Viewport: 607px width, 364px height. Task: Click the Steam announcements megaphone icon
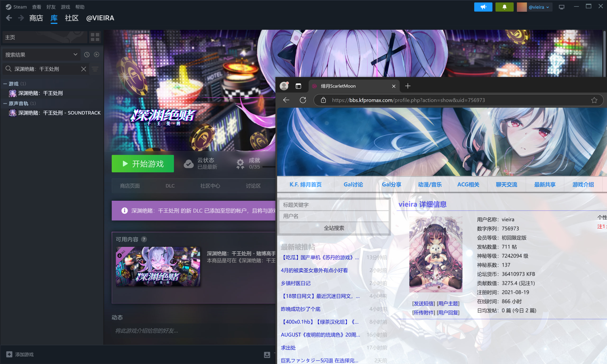pos(483,7)
